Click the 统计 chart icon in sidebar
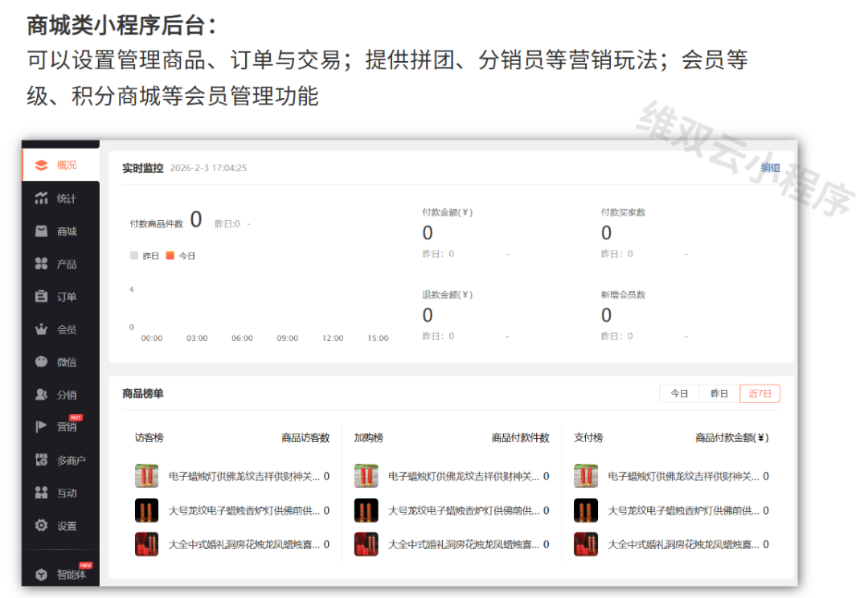Viewport: 868px width, 598px height. [42, 199]
